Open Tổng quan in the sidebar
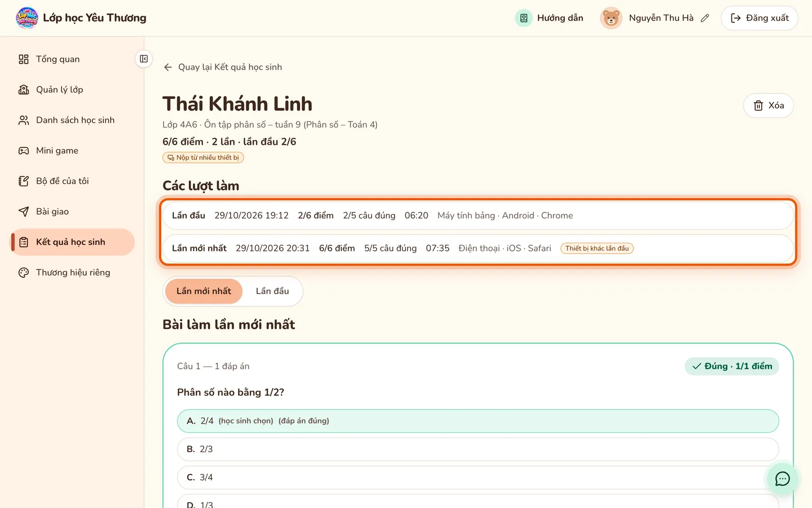 73,59
